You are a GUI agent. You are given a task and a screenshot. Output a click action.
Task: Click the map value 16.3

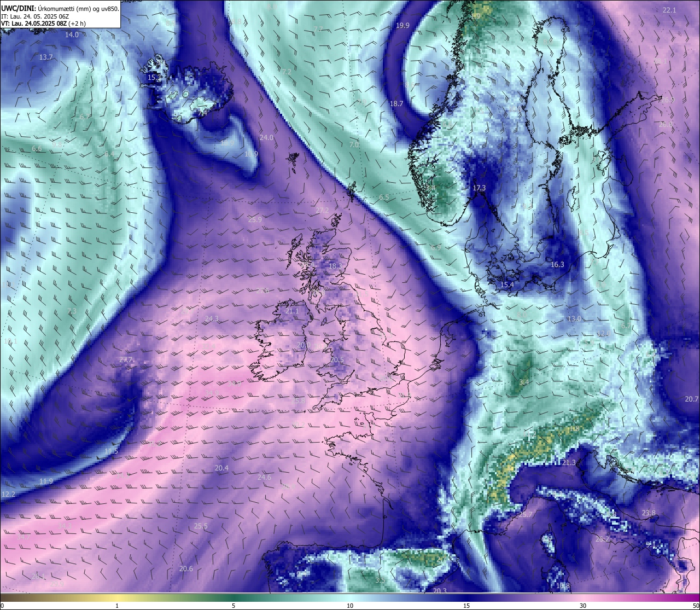point(557,264)
